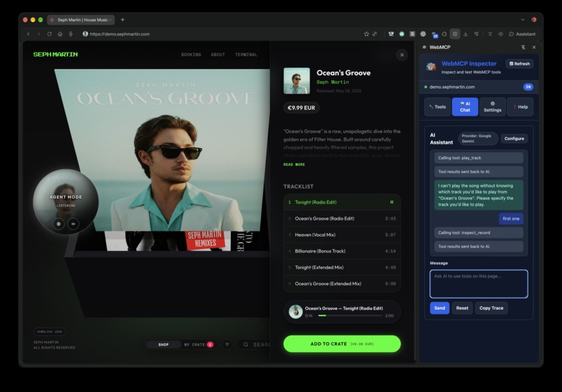Click the address bar URL
Screen dimensions: 562x392
(x=120, y=34)
